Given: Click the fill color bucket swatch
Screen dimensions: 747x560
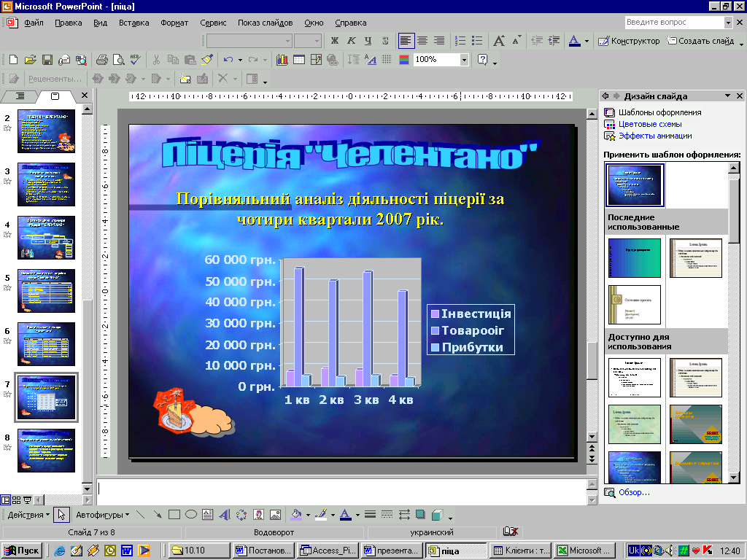Looking at the screenshot, I should point(297,515).
